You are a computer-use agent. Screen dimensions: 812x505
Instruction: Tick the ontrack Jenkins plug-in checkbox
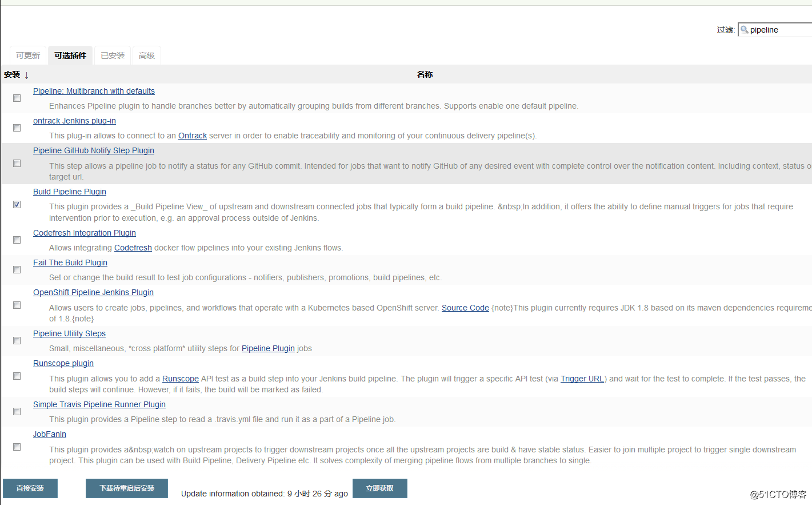(17, 128)
